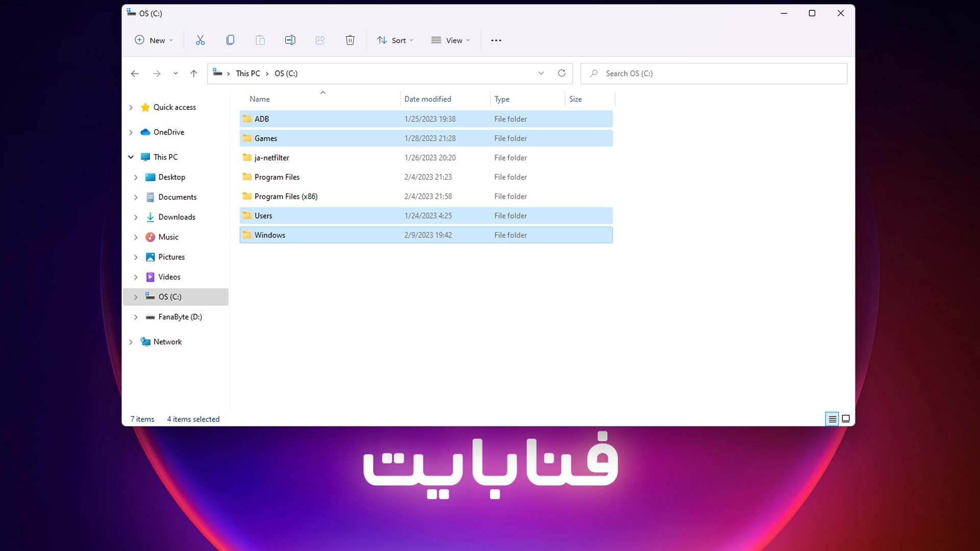The width and height of the screenshot is (980, 551).
Task: Click the ja-netfilter folder name
Action: coord(272,158)
